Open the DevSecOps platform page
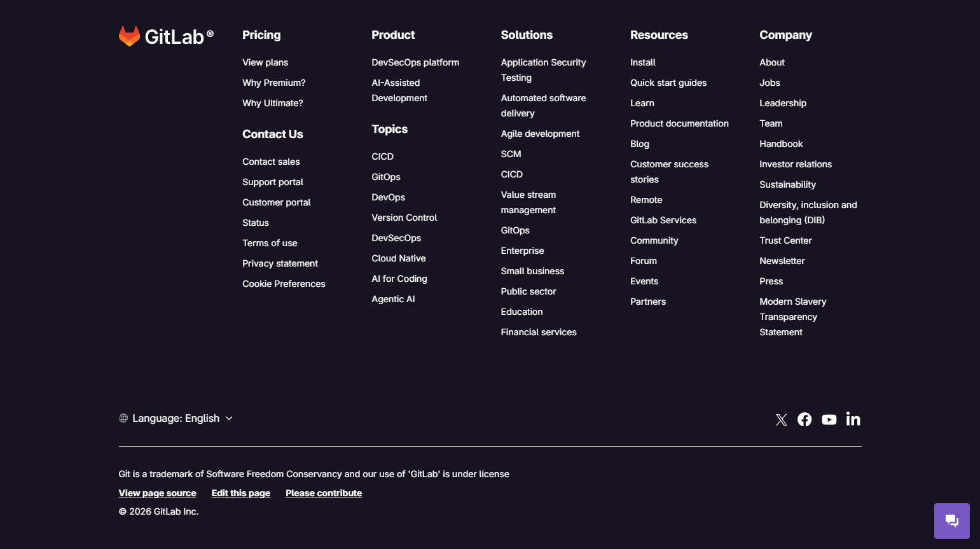The width and height of the screenshot is (980, 549). tap(415, 62)
